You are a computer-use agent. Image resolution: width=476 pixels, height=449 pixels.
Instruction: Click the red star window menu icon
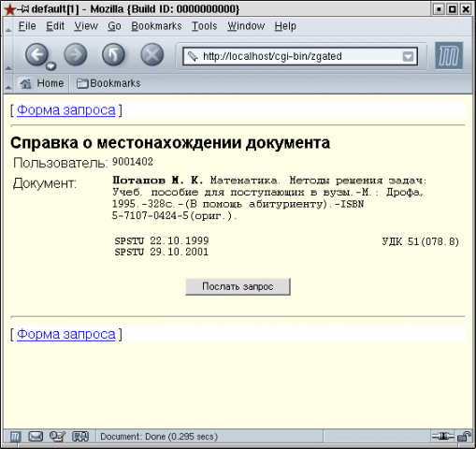[x=9, y=9]
